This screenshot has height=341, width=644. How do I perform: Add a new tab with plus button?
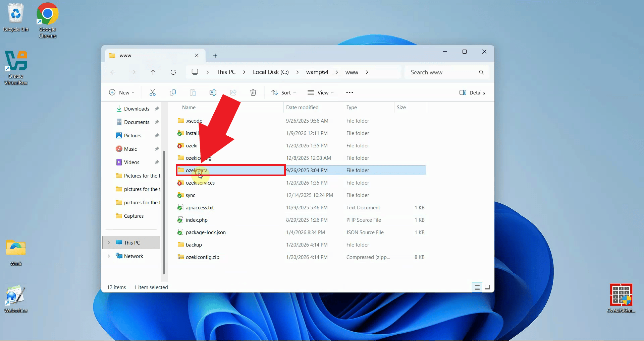[215, 56]
